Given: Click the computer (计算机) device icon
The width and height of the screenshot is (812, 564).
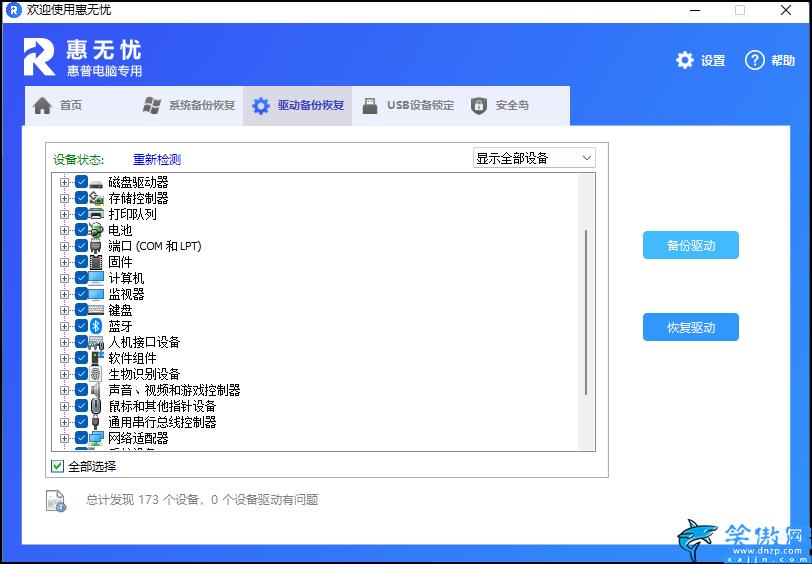Looking at the screenshot, I should pos(96,278).
